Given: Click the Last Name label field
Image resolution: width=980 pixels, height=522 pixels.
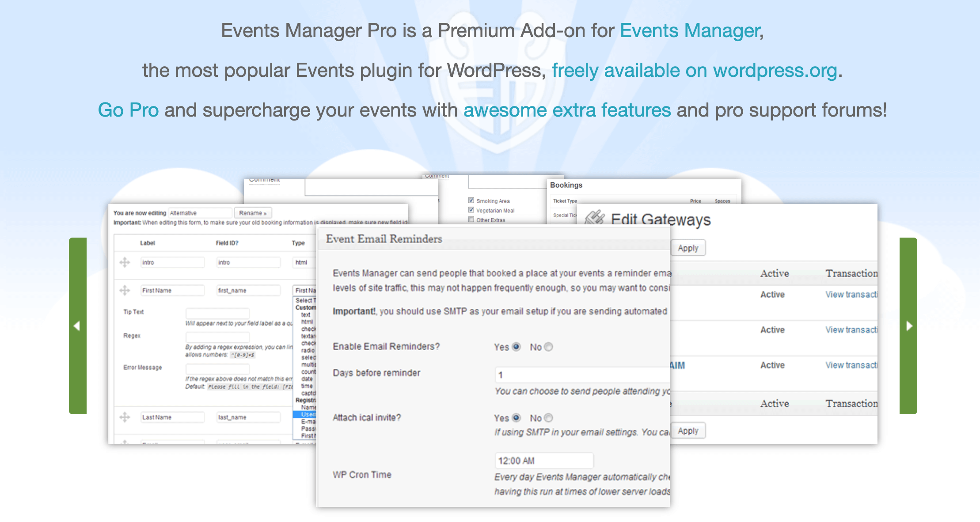Looking at the screenshot, I should (x=173, y=417).
